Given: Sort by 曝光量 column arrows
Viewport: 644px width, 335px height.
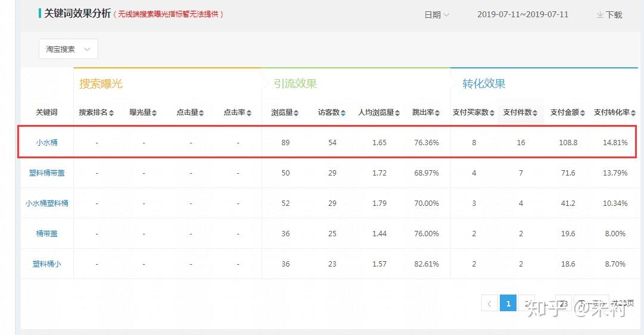Looking at the screenshot, I should click(154, 113).
